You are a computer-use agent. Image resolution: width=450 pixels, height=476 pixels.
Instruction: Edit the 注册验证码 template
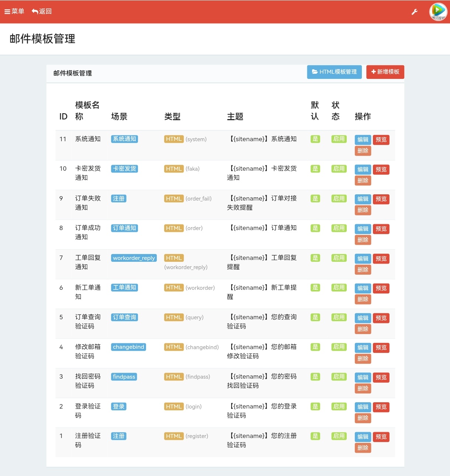(363, 437)
